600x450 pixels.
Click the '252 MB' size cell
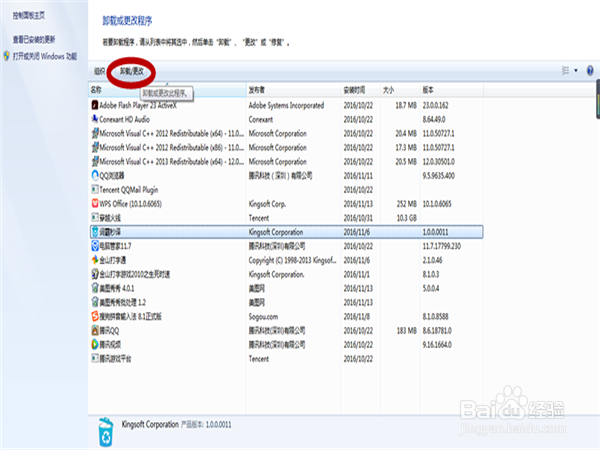(x=406, y=204)
